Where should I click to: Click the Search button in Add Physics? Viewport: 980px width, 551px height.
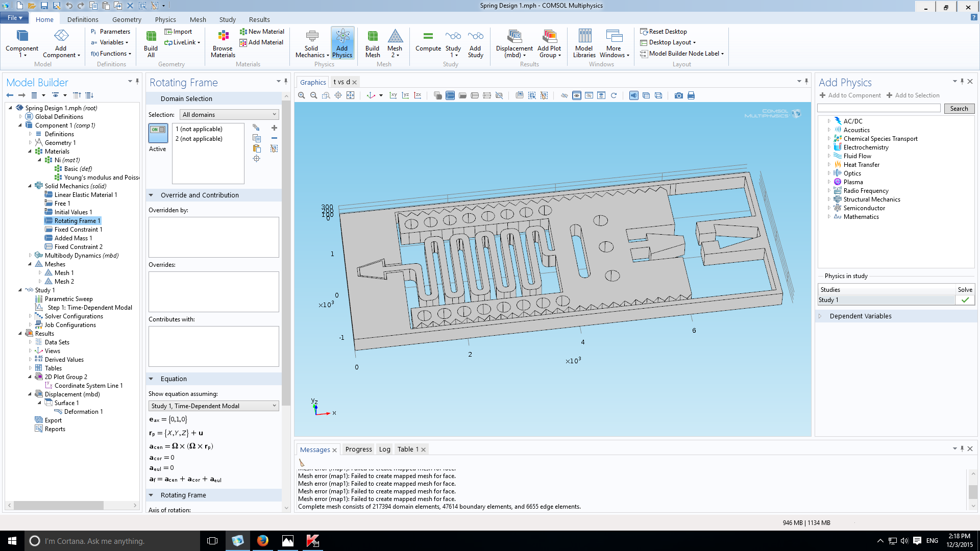pyautogui.click(x=959, y=108)
